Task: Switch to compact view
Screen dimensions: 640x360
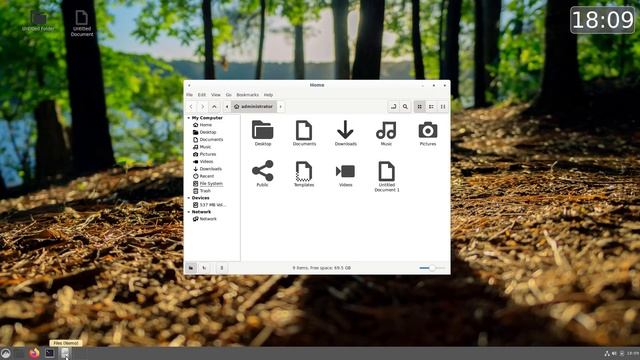Action: tap(443, 107)
